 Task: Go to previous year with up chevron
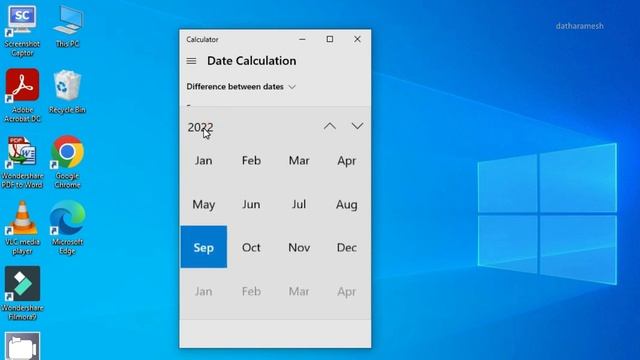[x=330, y=127]
